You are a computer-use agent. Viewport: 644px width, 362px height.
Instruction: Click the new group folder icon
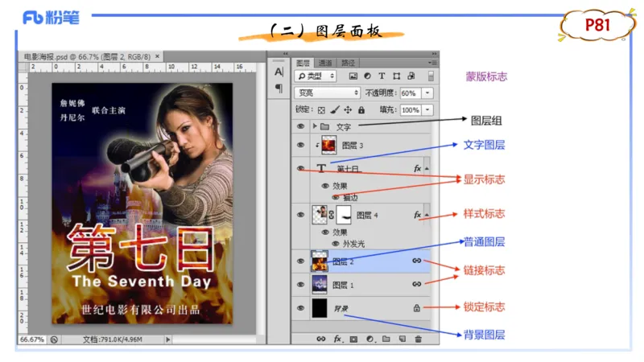click(386, 339)
